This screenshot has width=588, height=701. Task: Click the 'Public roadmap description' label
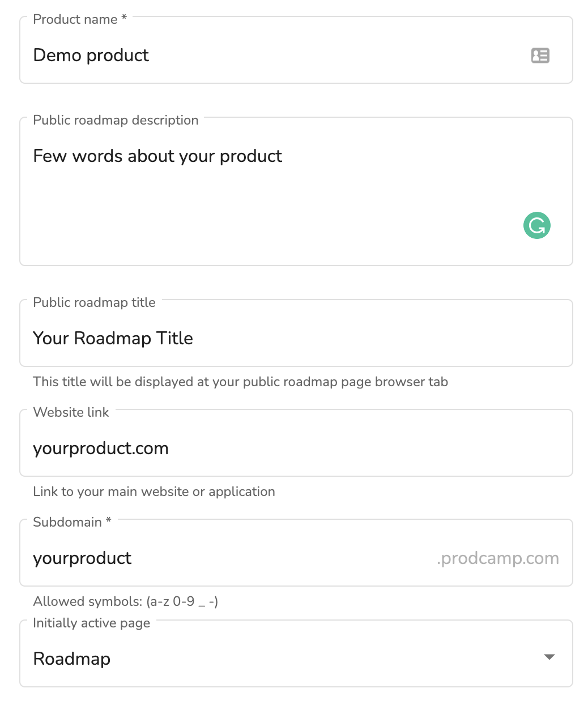[x=116, y=120]
